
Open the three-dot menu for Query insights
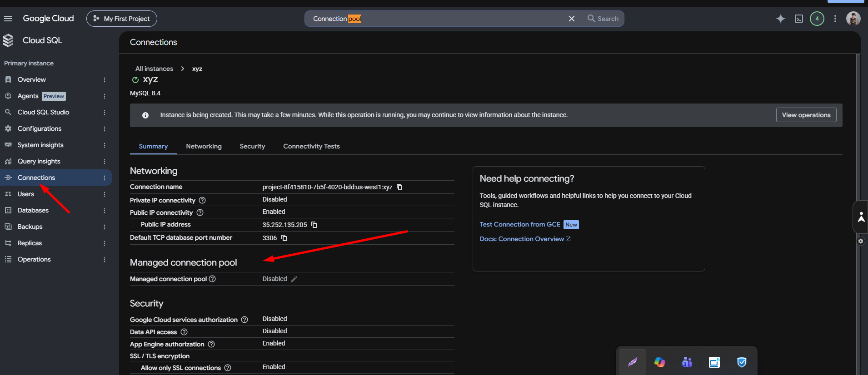[x=105, y=162]
